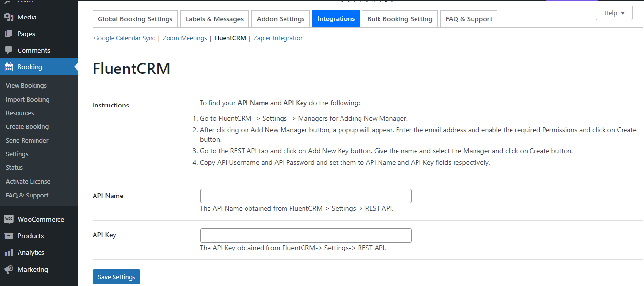Open Send Reminder submenu item
The width and height of the screenshot is (644, 286).
click(27, 140)
